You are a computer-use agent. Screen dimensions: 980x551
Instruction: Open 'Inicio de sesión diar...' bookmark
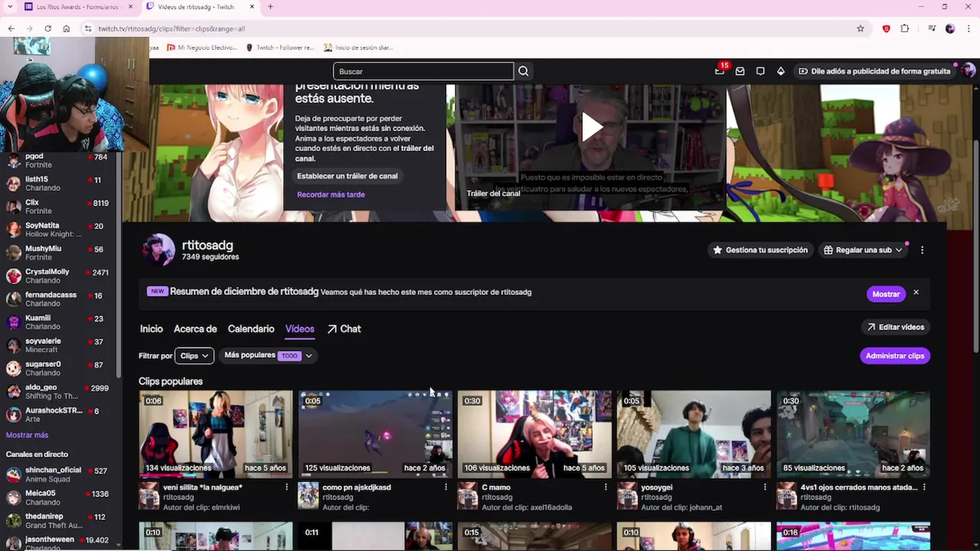coord(358,47)
